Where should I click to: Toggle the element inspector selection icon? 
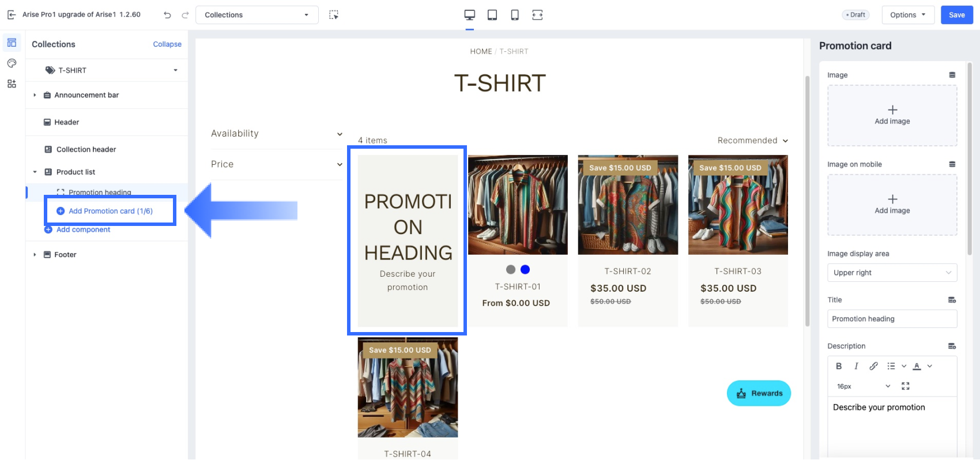(334, 15)
